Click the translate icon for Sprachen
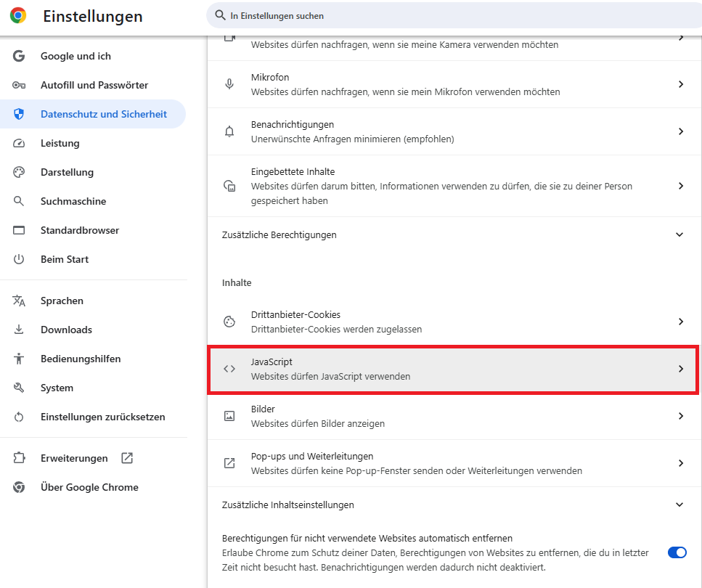The image size is (702, 588). coord(19,301)
